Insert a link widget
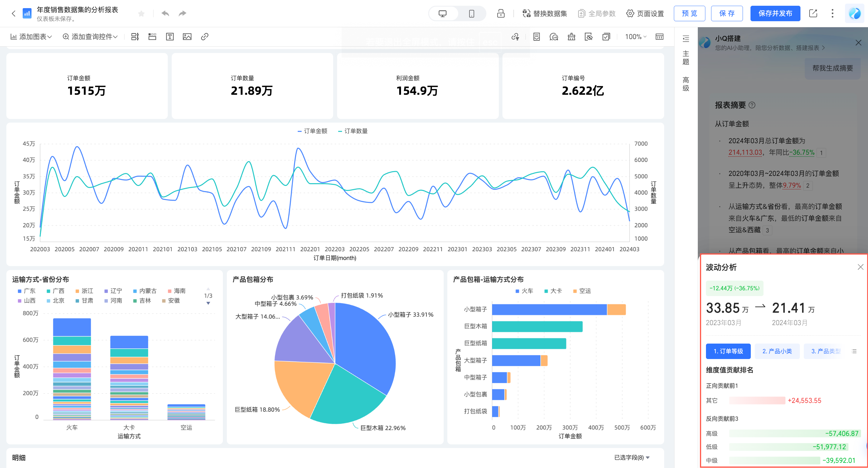The image size is (868, 468). 204,37
